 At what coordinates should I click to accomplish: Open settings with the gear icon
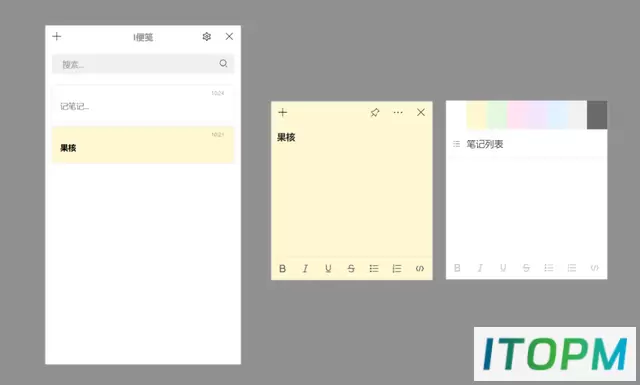click(207, 37)
